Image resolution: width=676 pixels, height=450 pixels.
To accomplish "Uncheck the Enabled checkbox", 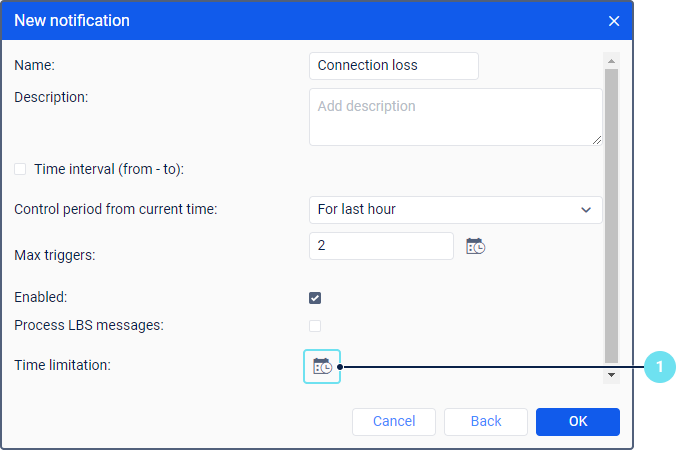I will point(315,297).
